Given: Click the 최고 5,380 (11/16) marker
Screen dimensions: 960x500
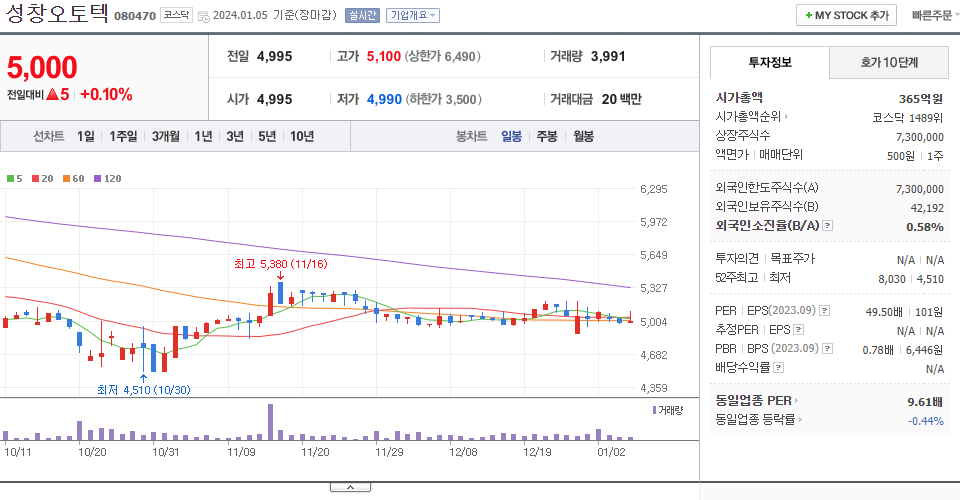Looking at the screenshot, I should click(280, 264).
